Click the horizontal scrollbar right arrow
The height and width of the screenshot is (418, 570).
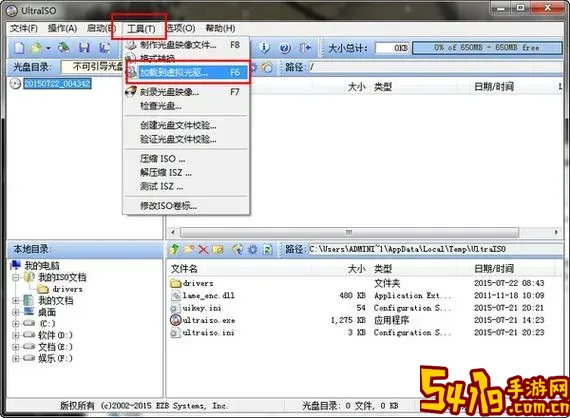click(556, 232)
